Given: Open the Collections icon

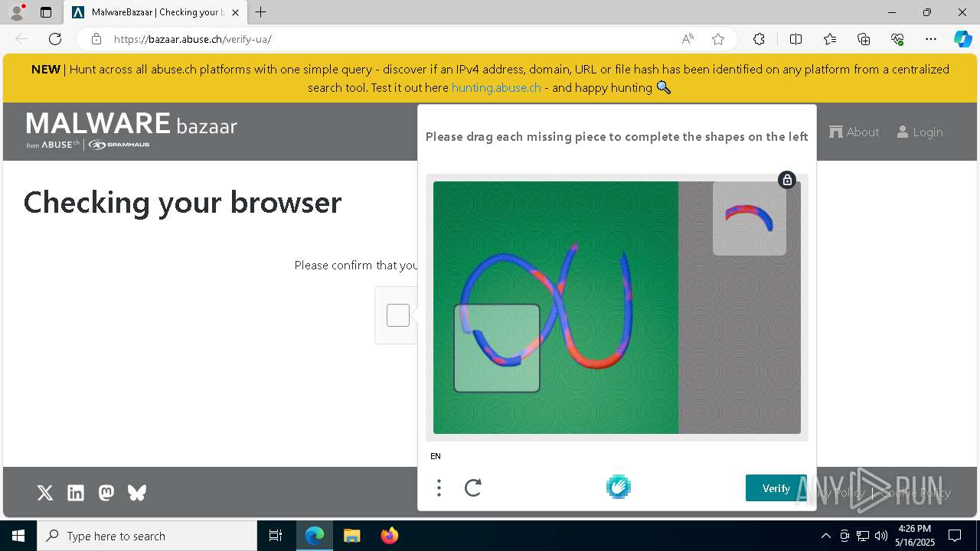Looking at the screenshot, I should coord(864,39).
